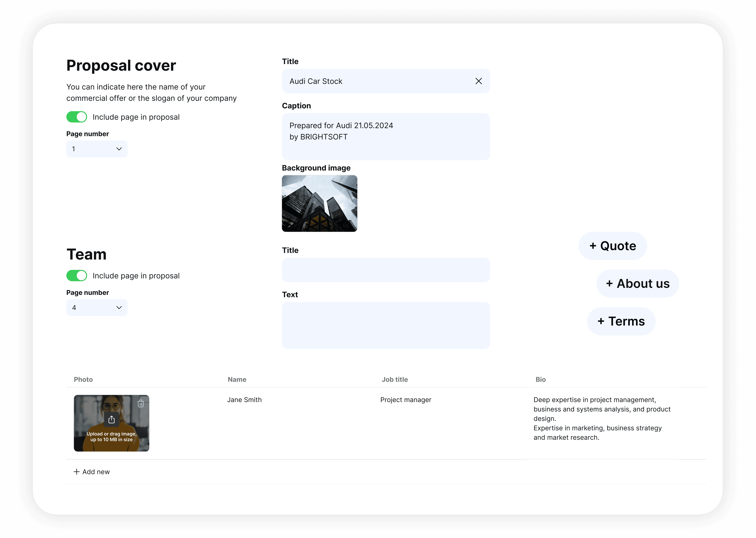756x538 pixels.
Task: Click the upload icon on the team photo
Action: tap(112, 419)
